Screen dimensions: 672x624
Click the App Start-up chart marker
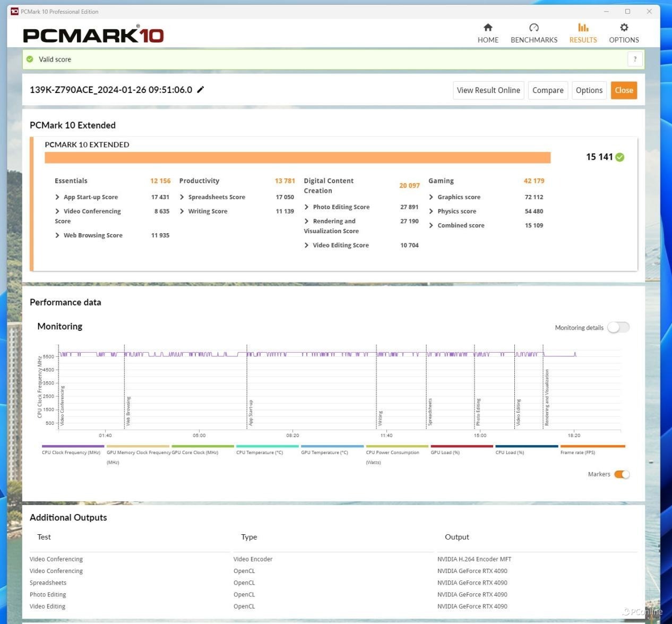[x=251, y=413]
